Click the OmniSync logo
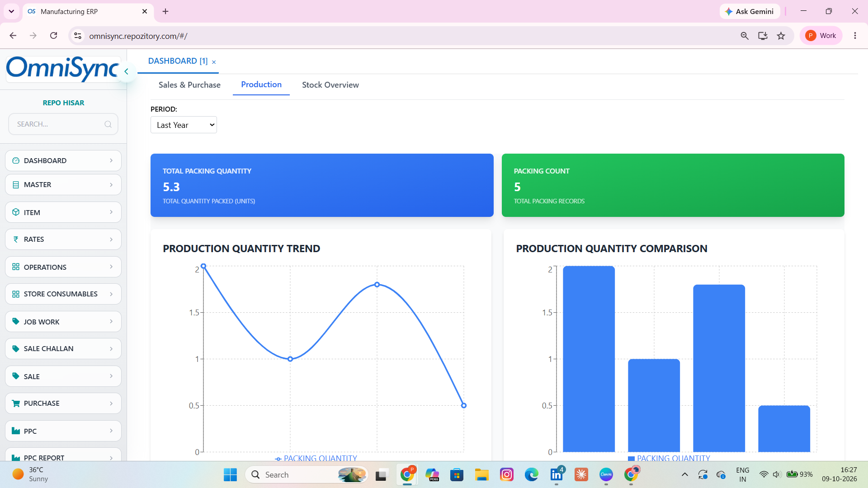Screen dimensions: 868x488 (63, 69)
